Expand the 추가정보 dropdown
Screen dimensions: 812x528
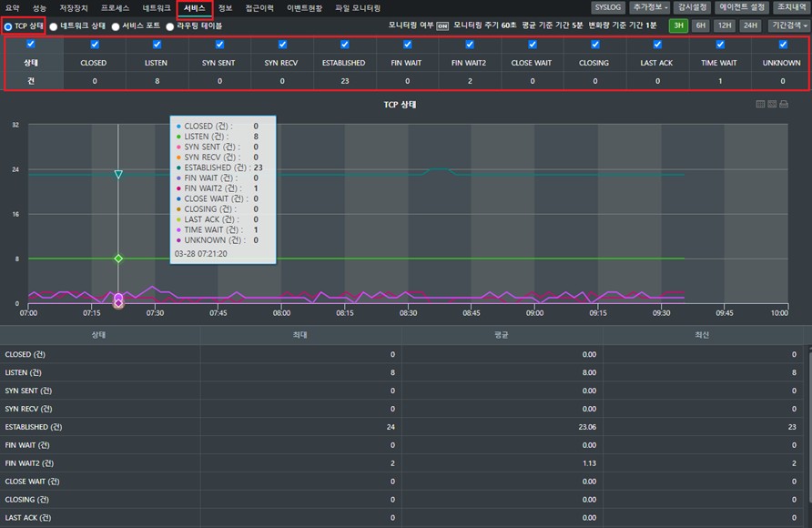tap(650, 7)
